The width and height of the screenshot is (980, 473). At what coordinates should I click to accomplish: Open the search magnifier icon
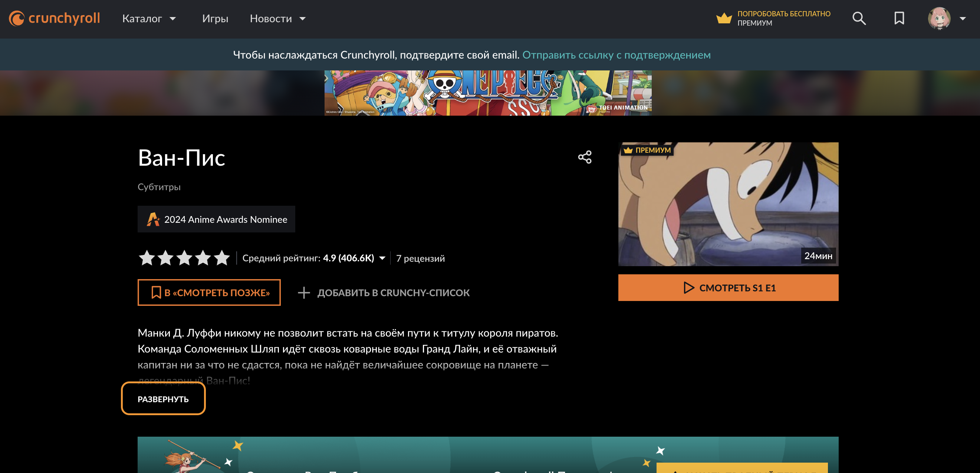[x=859, y=18]
